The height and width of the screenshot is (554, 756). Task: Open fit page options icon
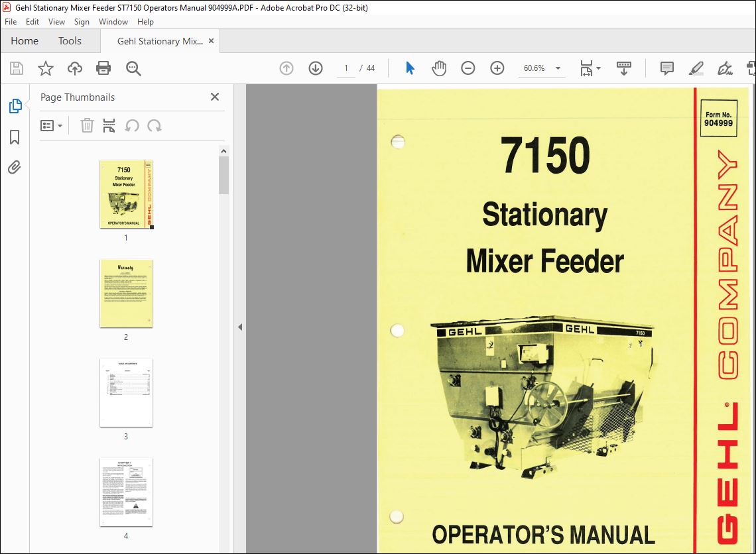tap(586, 68)
